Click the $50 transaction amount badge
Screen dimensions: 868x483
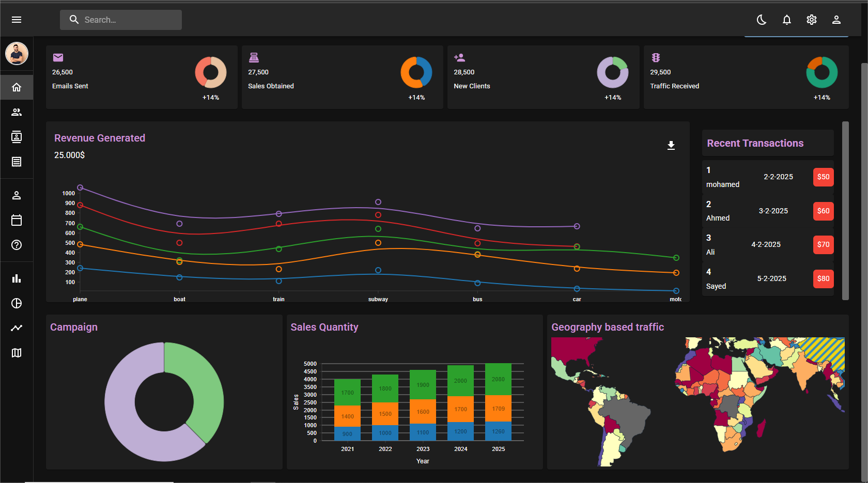point(823,177)
